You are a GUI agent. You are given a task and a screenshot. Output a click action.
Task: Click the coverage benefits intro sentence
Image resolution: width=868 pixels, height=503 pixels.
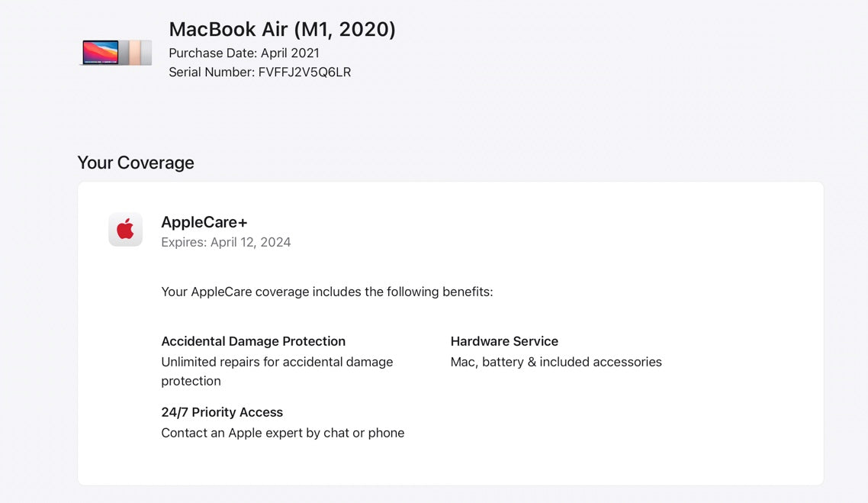click(x=327, y=292)
